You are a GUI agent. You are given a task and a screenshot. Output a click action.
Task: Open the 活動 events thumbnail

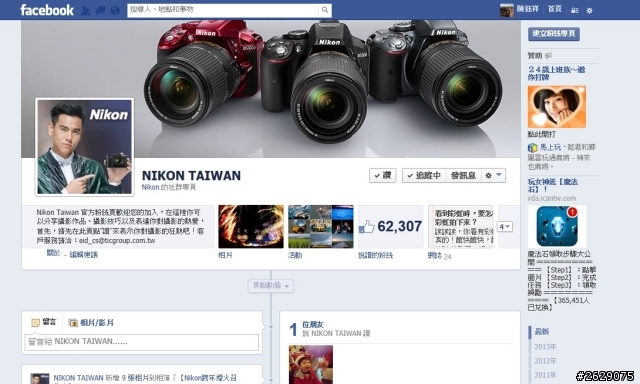(321, 226)
